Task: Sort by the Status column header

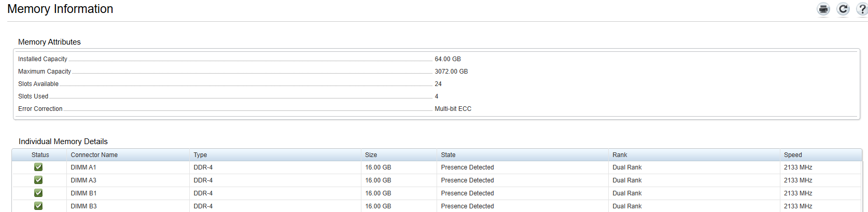Action: pyautogui.click(x=40, y=155)
